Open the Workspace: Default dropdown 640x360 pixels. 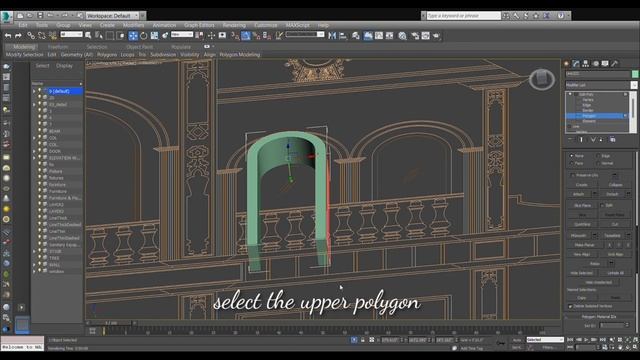[x=113, y=16]
